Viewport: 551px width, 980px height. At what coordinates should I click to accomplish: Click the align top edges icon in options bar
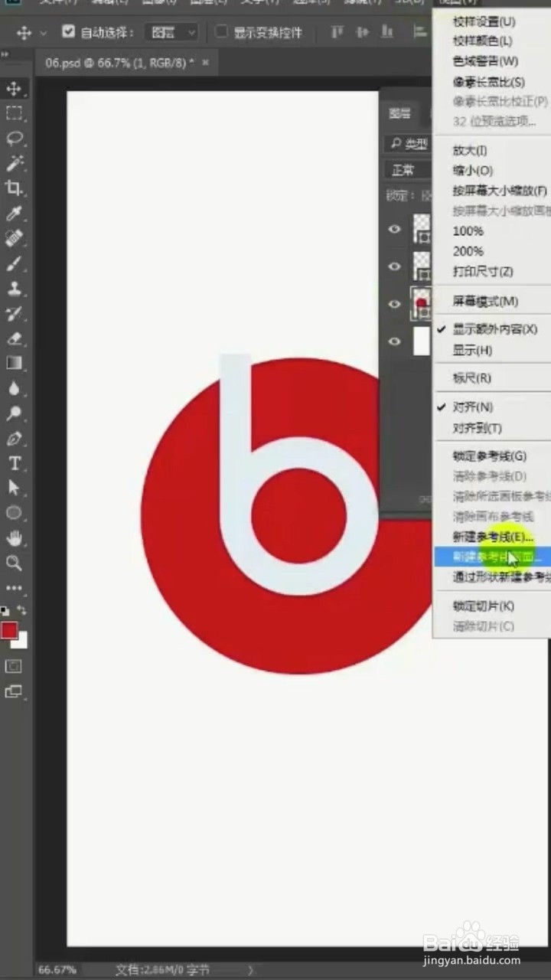[x=337, y=32]
